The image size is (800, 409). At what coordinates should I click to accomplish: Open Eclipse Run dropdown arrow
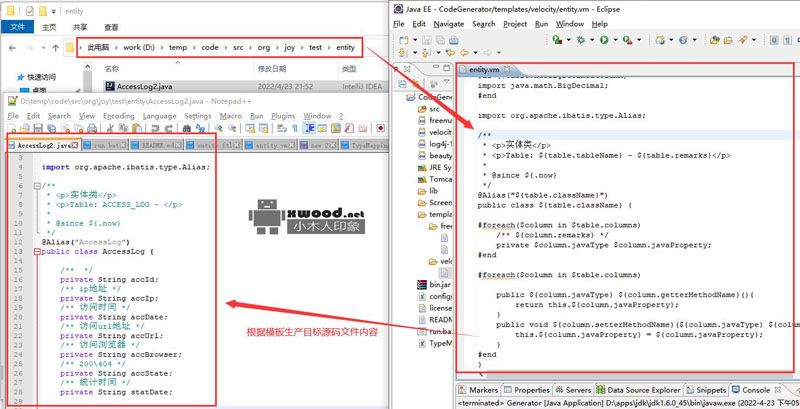tap(615, 40)
